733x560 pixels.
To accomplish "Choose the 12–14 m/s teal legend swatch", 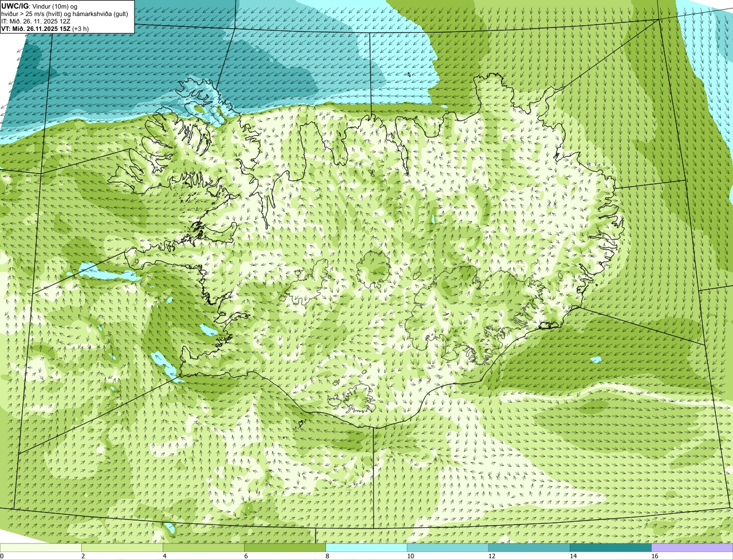I will [x=529, y=547].
